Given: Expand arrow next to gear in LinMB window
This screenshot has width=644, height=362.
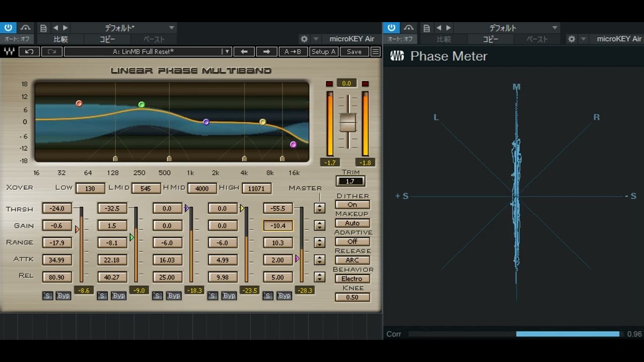Looking at the screenshot, I should tap(316, 39).
